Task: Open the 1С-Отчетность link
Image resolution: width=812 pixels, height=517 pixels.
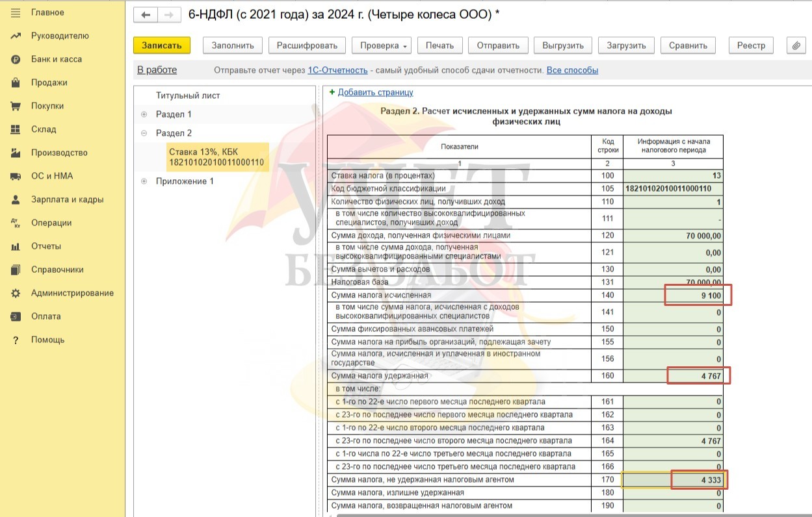Action: (x=338, y=70)
